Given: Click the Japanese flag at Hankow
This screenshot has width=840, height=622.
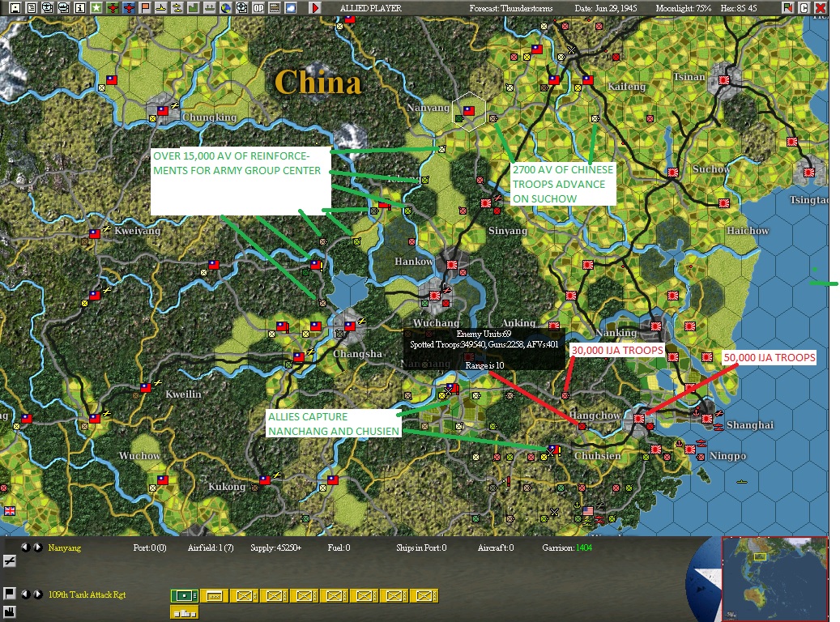Looking at the screenshot, I should 452,265.
